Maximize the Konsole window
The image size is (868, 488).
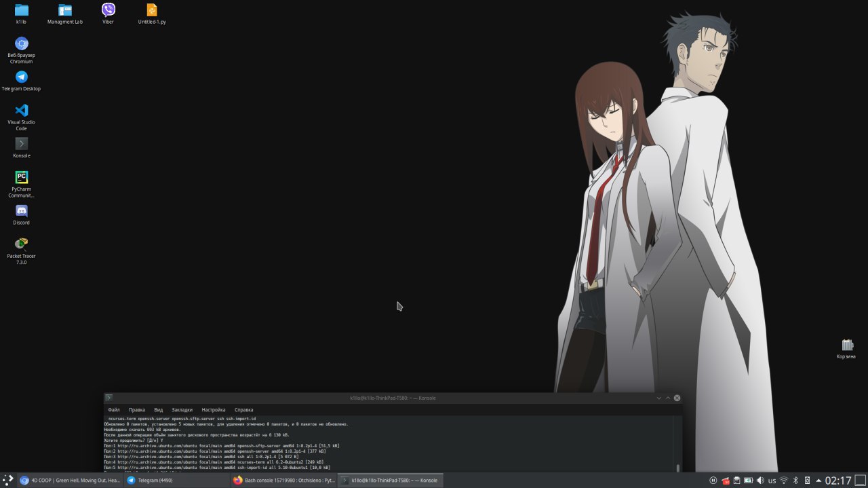667,398
